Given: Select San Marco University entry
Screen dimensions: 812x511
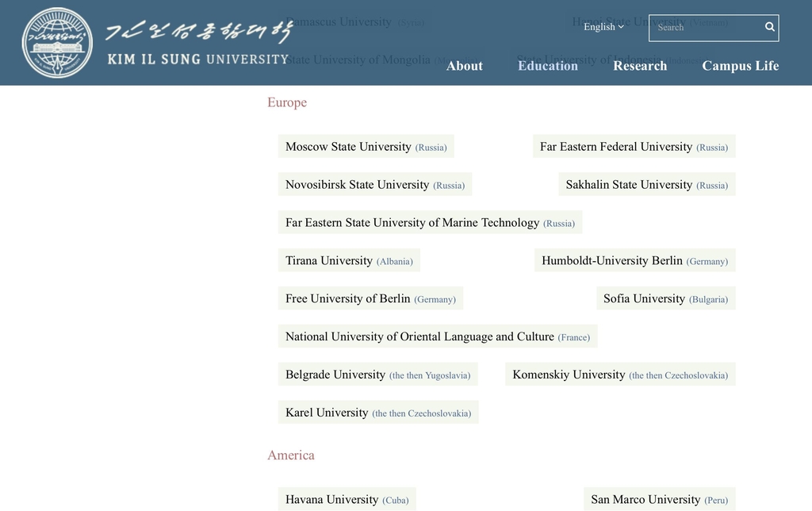Looking at the screenshot, I should point(659,499).
